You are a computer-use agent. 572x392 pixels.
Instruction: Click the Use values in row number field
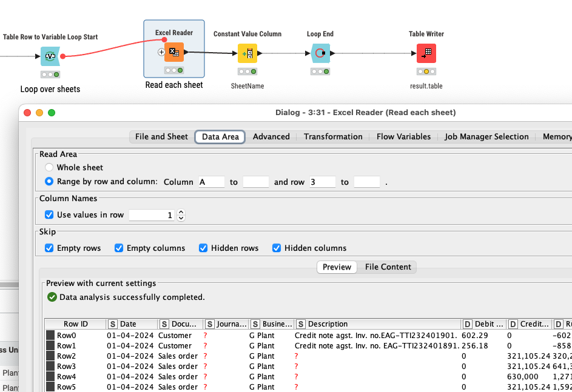(152, 215)
